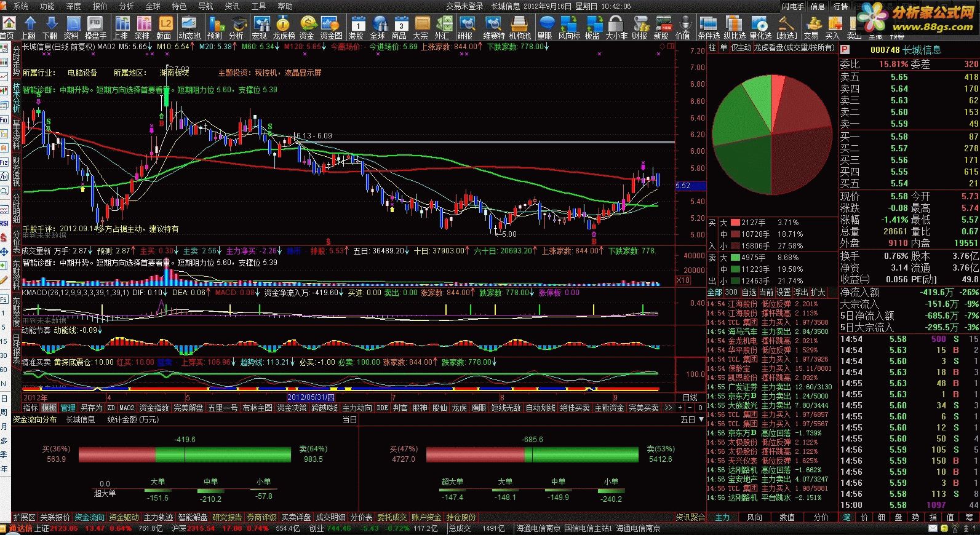Open the 资金图 chart icon

331,28
